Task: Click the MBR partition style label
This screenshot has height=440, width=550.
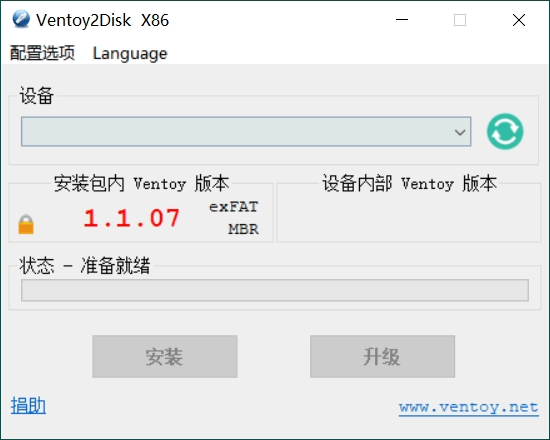Action: click(x=243, y=229)
